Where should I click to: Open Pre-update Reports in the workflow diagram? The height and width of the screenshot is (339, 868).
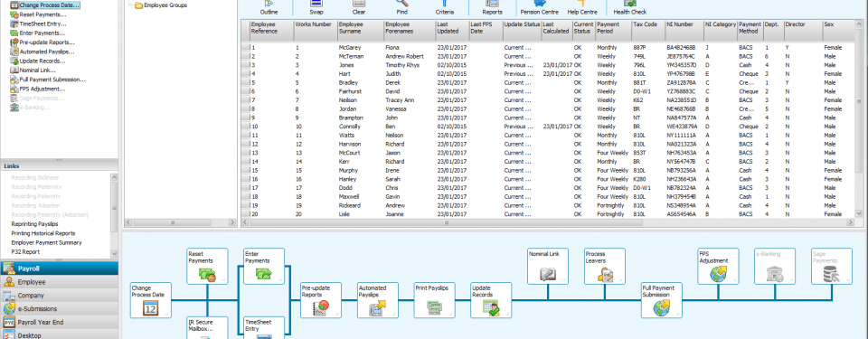pyautogui.click(x=321, y=300)
